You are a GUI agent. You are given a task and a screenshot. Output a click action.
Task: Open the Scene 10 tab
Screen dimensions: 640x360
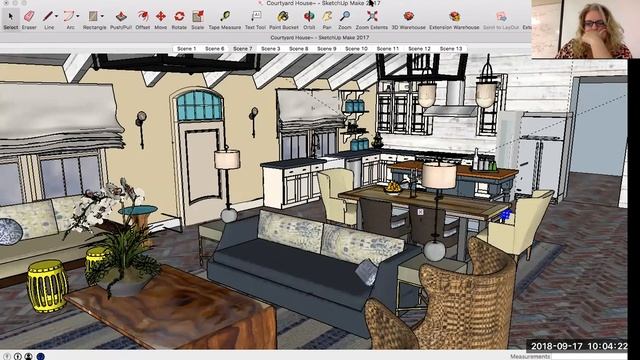click(356, 49)
